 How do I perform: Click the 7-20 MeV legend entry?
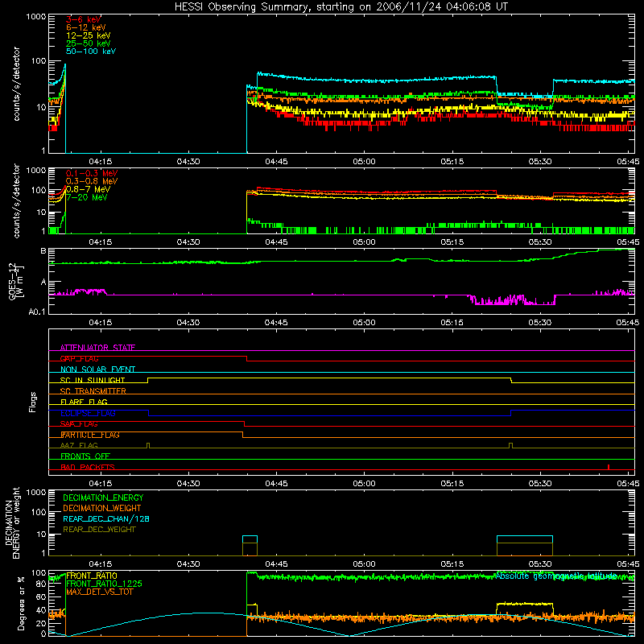pos(87,197)
